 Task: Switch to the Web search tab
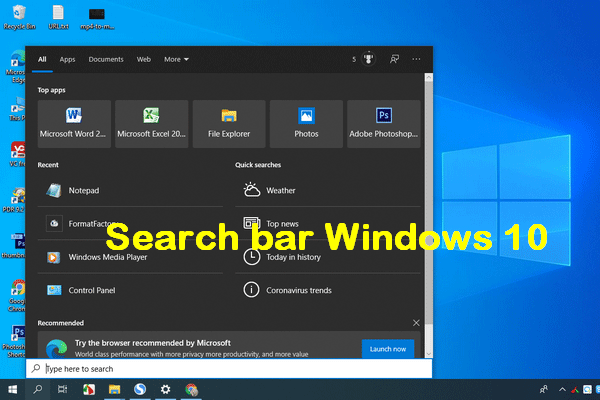tap(144, 59)
